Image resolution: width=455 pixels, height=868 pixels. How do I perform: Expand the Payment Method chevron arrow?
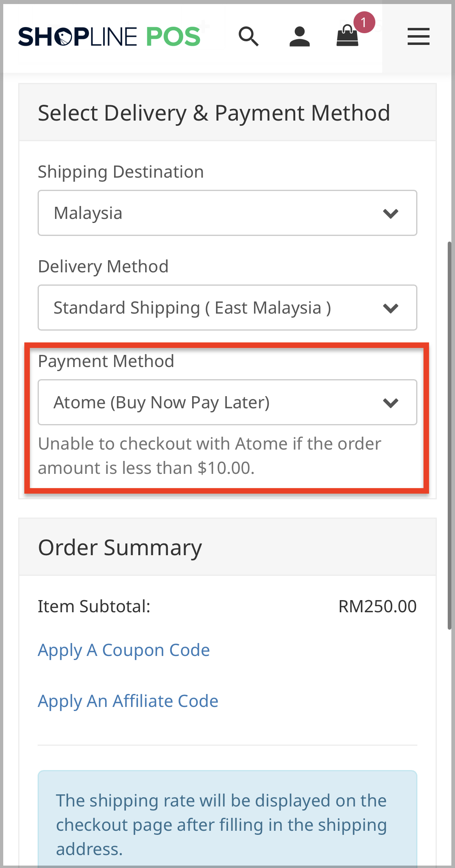[391, 403]
